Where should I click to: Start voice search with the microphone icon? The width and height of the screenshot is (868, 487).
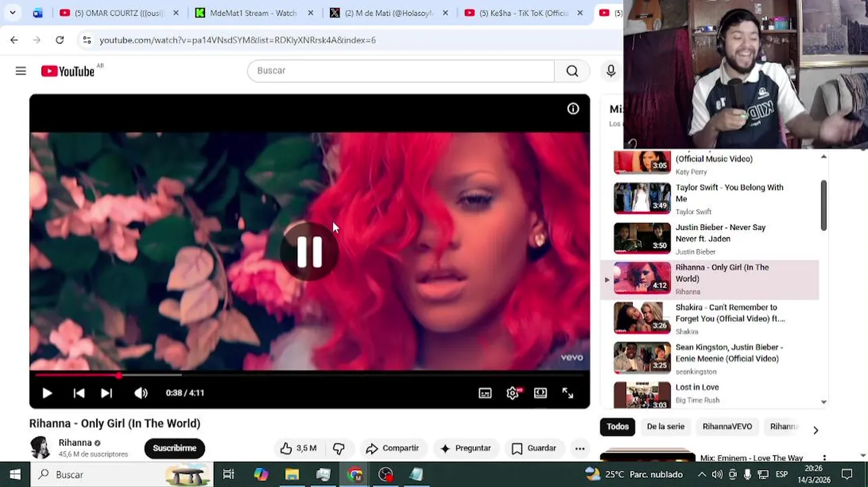point(611,71)
